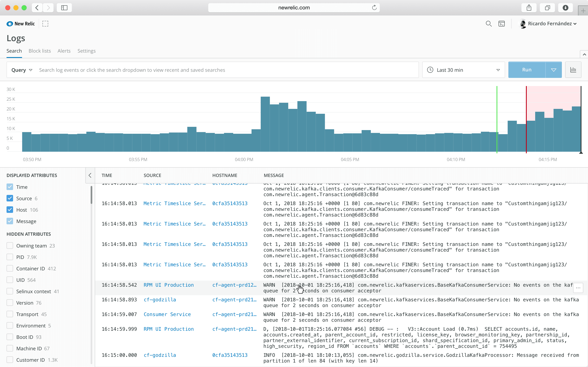588x367 pixels.
Task: Click the Consumer Service source link
Action: tap(167, 314)
